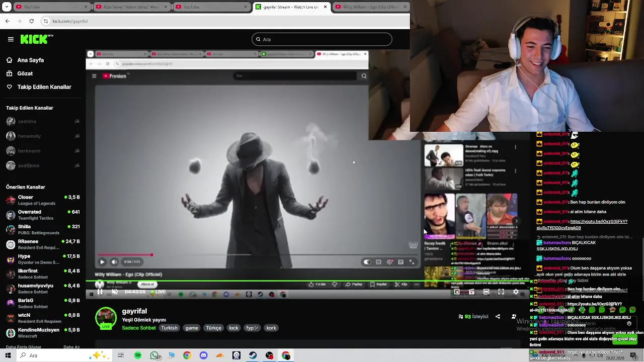Open the Kick hamburger sidebar menu

pyautogui.click(x=11, y=39)
